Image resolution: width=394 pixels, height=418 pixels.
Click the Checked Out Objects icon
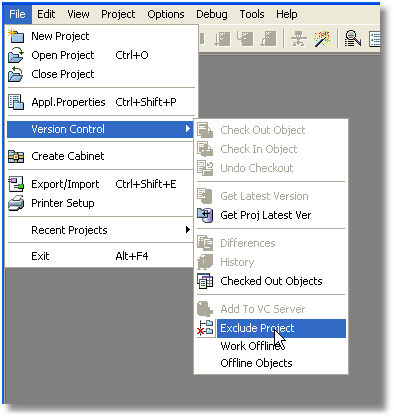205,281
